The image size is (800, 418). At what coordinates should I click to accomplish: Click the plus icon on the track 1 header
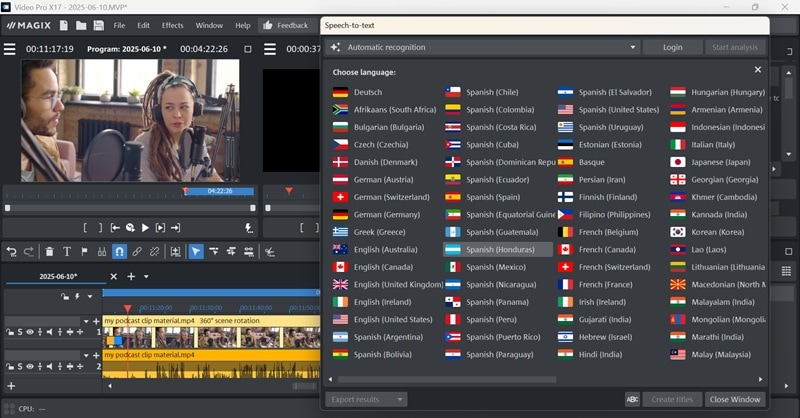(96, 322)
